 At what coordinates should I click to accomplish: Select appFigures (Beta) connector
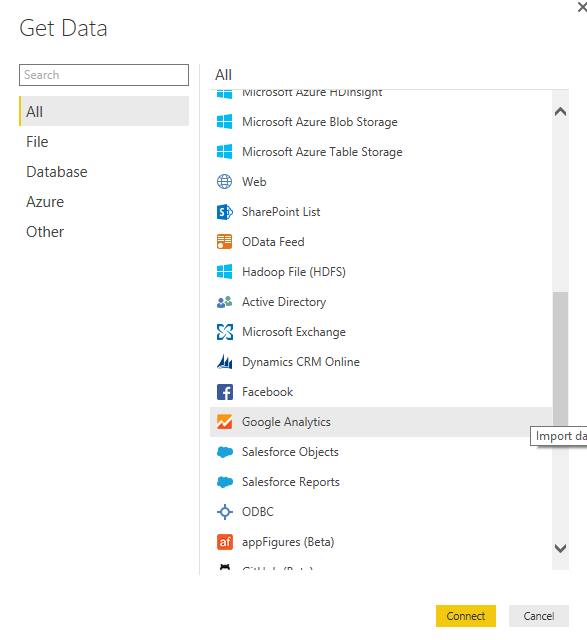(x=381, y=542)
